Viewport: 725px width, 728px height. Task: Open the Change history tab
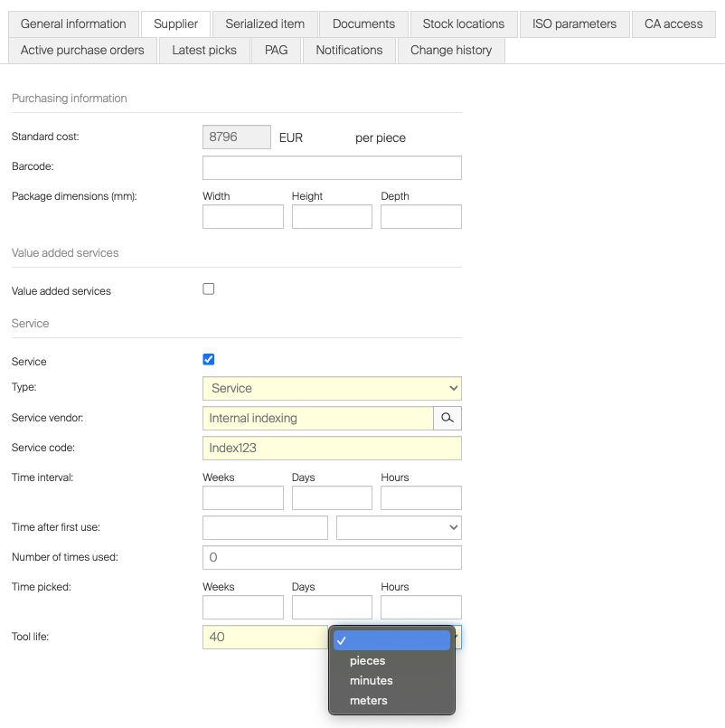coord(451,50)
